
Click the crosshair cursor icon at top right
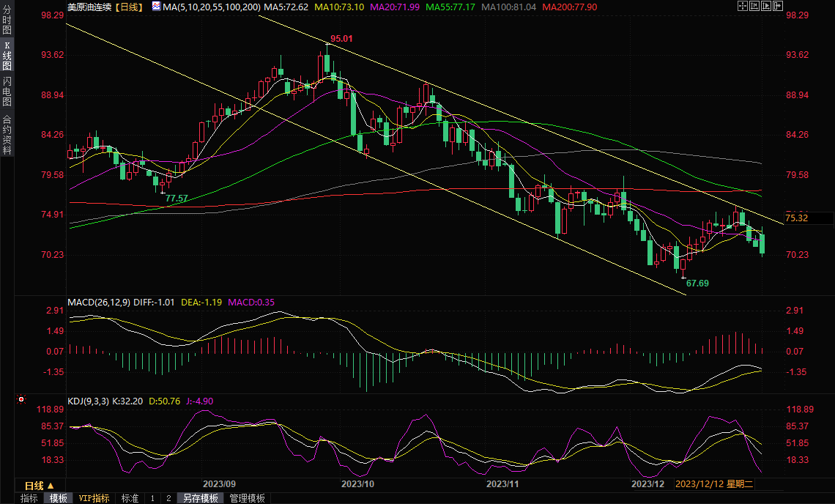point(742,6)
